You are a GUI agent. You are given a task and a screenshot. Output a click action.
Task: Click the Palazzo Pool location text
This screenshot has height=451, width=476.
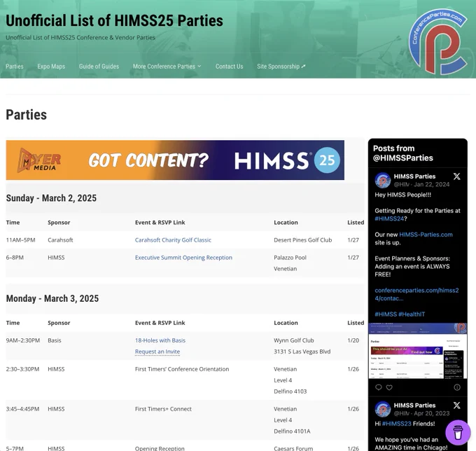290,258
